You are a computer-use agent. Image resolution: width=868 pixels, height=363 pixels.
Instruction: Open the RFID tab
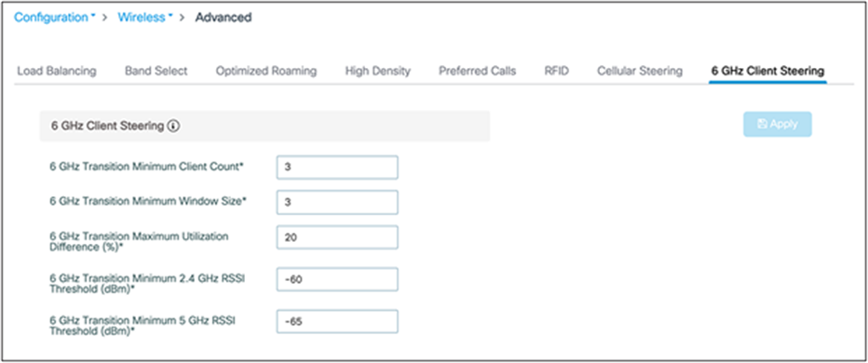pyautogui.click(x=556, y=71)
